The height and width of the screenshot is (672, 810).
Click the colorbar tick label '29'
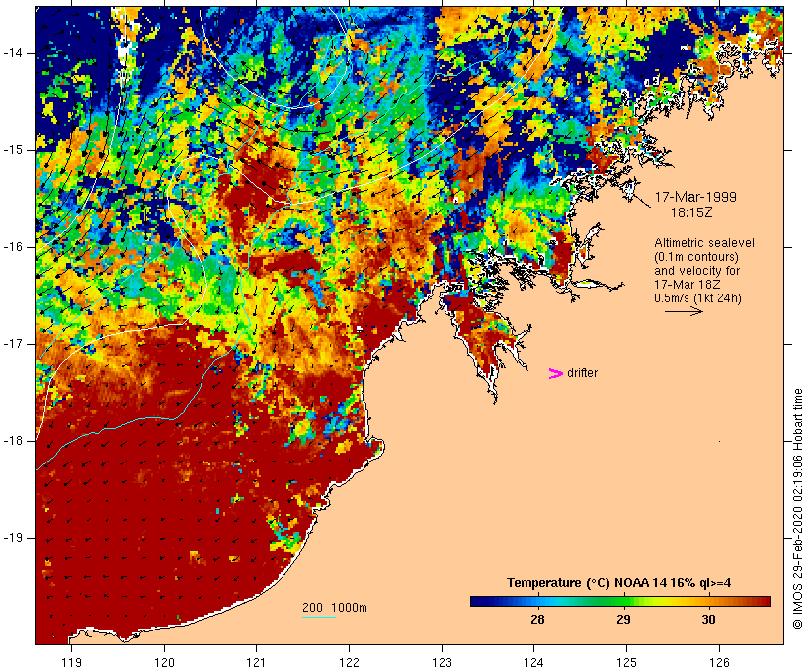[x=623, y=619]
